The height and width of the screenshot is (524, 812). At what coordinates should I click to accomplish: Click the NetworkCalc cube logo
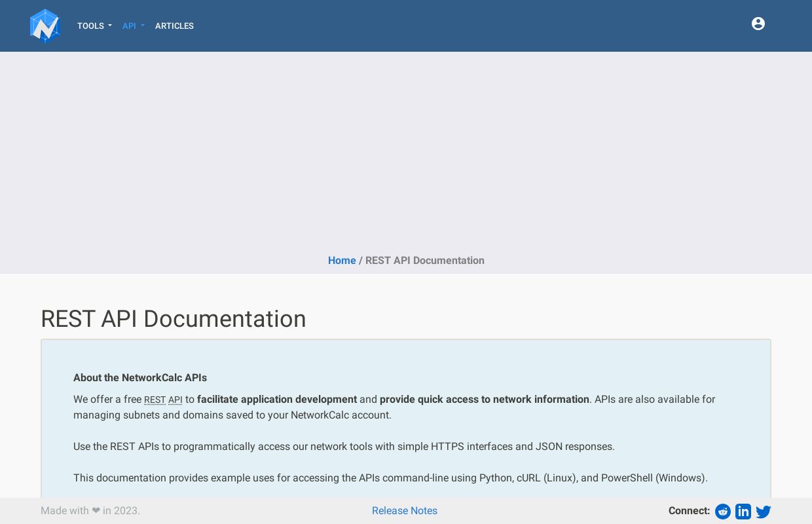[x=45, y=26]
